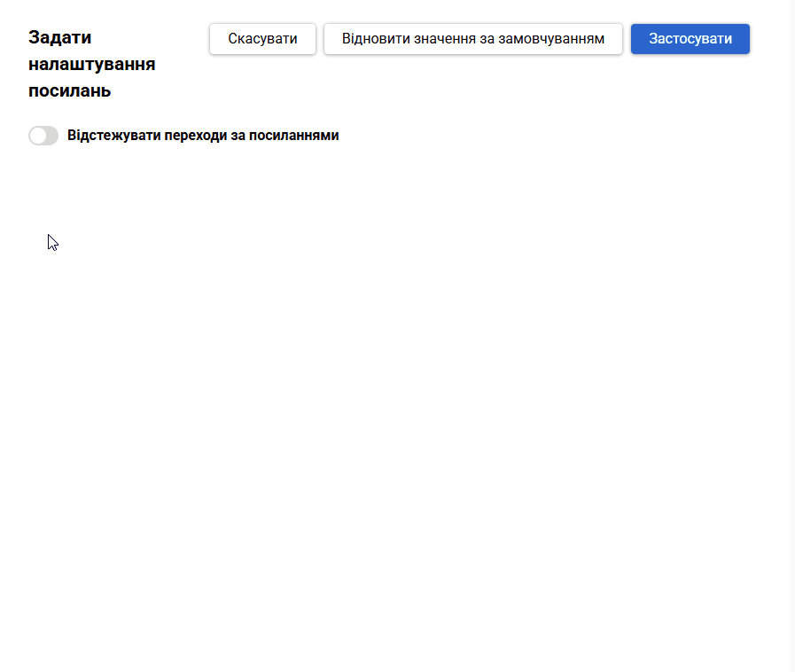Toggle Відстежувати переходи за посиланнями switch
Screen dimensions: 795x672
click(x=43, y=136)
